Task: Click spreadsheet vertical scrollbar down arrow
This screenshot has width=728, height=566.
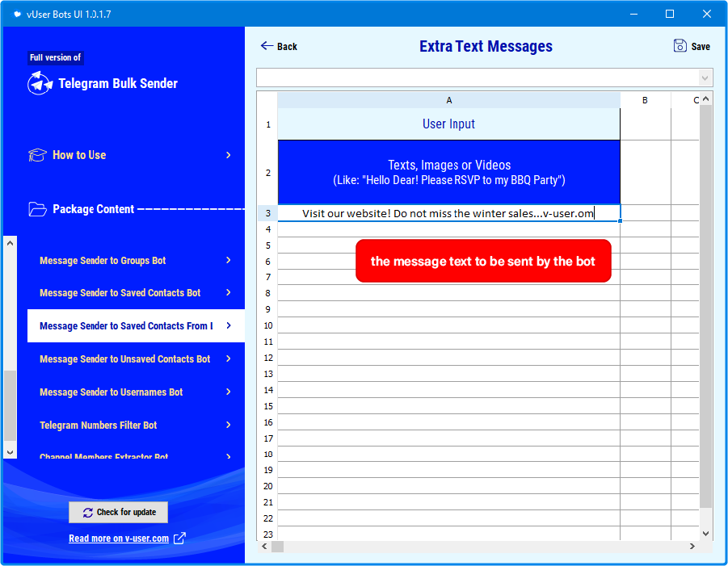Action: (705, 534)
